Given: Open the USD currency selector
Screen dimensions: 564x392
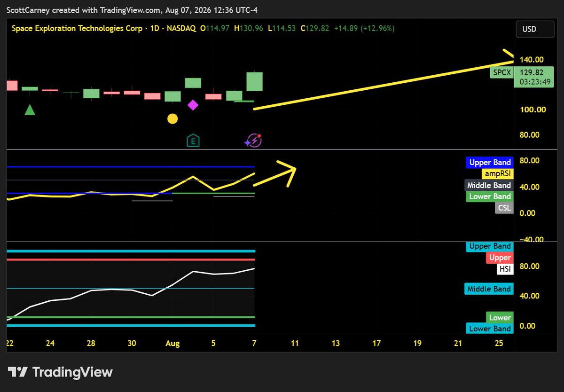Looking at the screenshot, I should click(x=534, y=30).
